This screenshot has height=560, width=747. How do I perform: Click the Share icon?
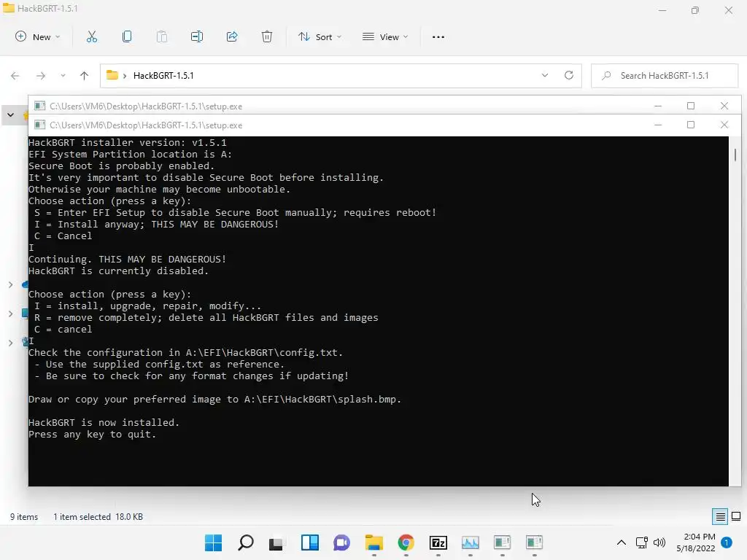232,36
